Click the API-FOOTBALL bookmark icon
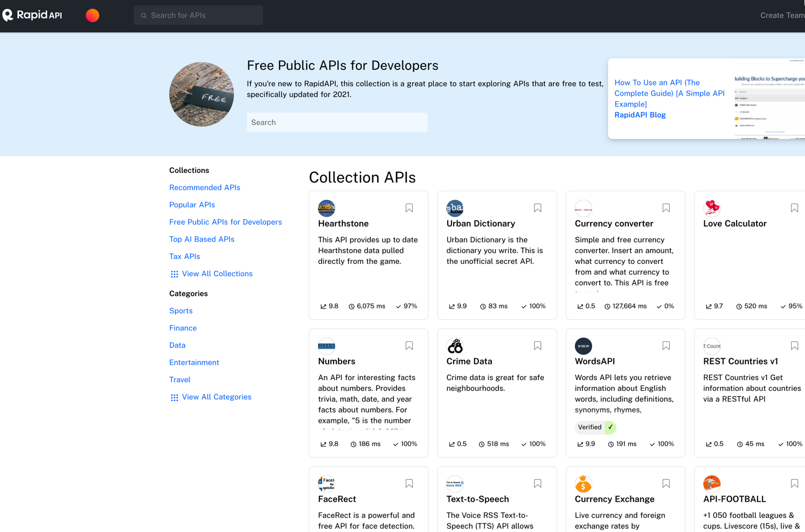The image size is (805, 532). (x=794, y=484)
